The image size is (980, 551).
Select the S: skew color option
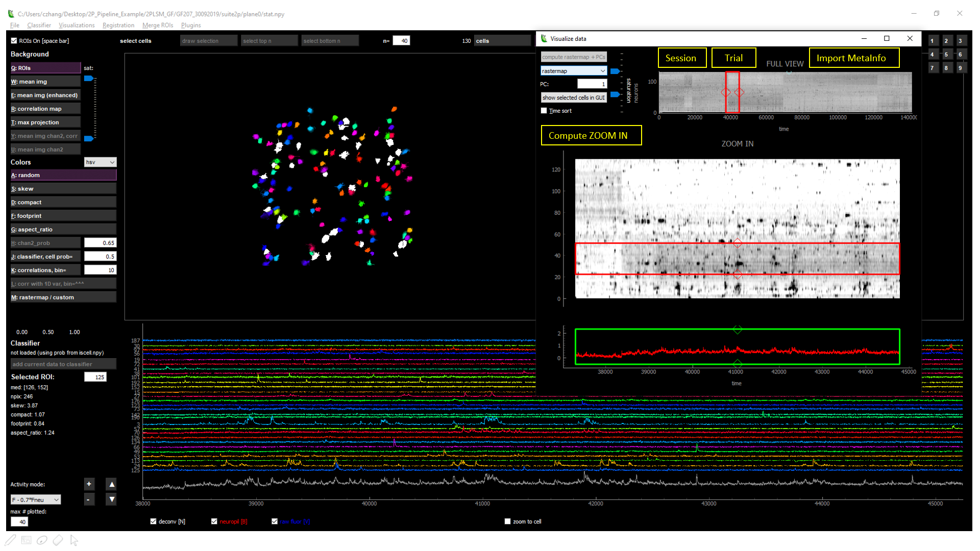coord(63,189)
